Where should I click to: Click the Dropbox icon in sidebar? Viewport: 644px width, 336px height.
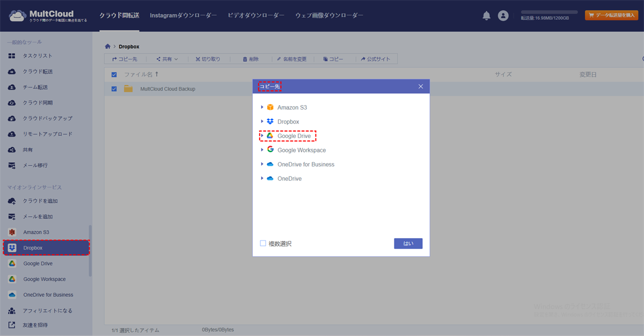click(x=12, y=247)
